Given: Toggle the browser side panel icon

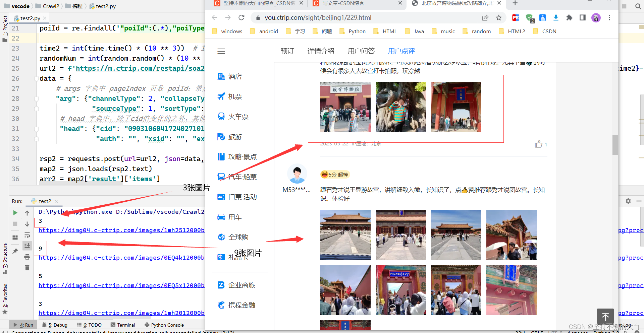Looking at the screenshot, I should (x=583, y=18).
